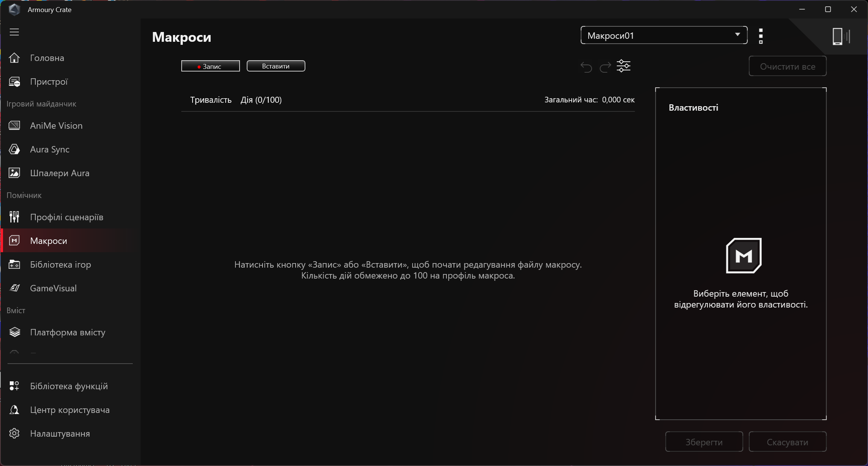Open the three-dot macro options menu
868x466 pixels.
(x=761, y=36)
